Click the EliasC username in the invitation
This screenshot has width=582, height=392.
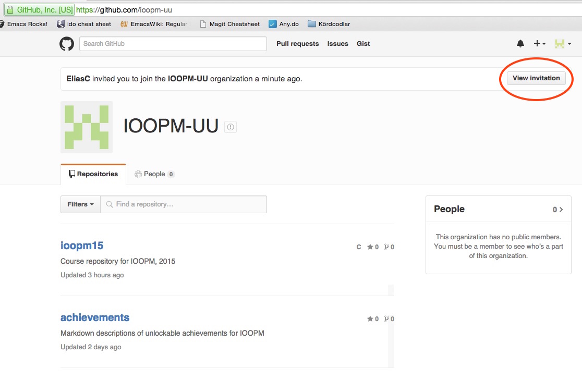tap(78, 79)
